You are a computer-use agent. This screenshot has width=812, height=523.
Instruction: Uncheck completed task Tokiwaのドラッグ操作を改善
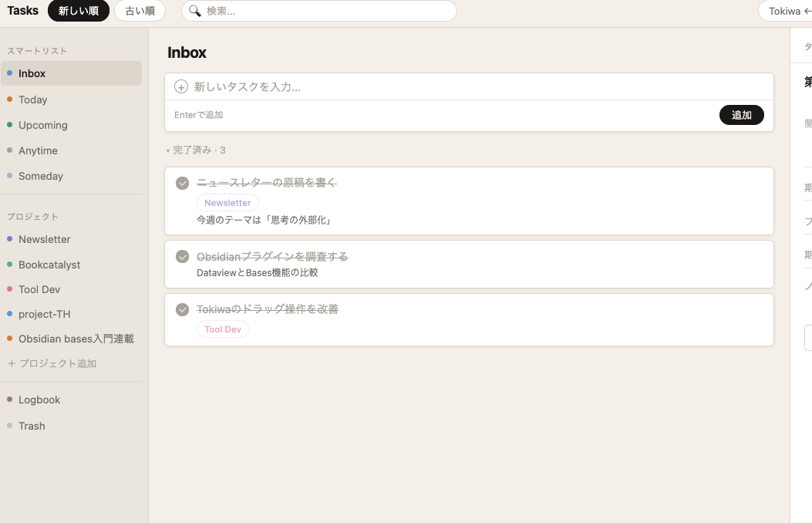coord(182,309)
